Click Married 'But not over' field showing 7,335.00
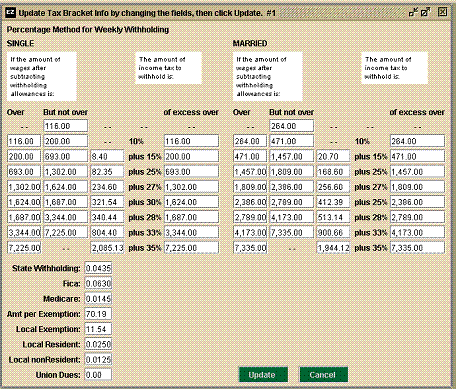456x389 pixels. 291,232
